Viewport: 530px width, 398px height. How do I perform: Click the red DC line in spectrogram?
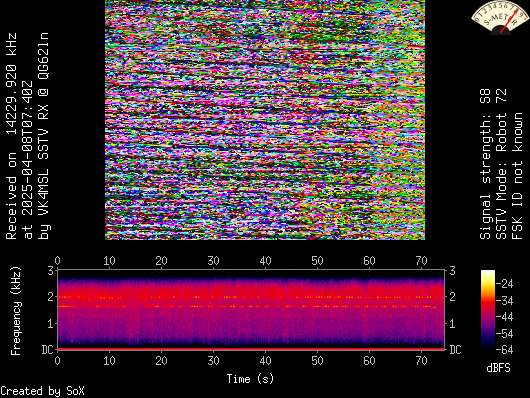250,349
